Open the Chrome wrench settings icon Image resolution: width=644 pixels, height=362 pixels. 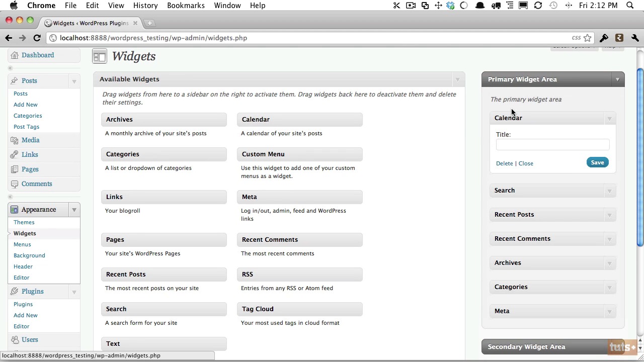635,38
